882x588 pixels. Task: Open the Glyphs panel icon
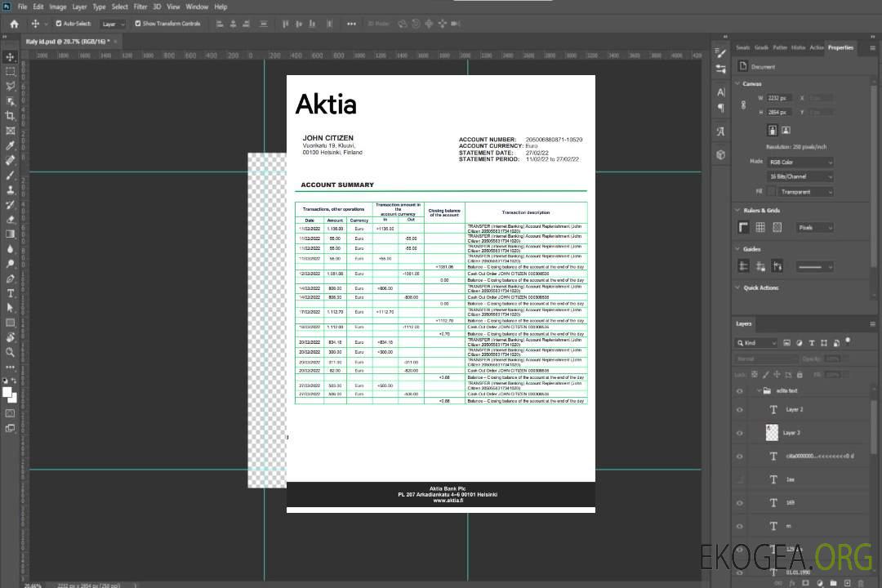pyautogui.click(x=720, y=131)
